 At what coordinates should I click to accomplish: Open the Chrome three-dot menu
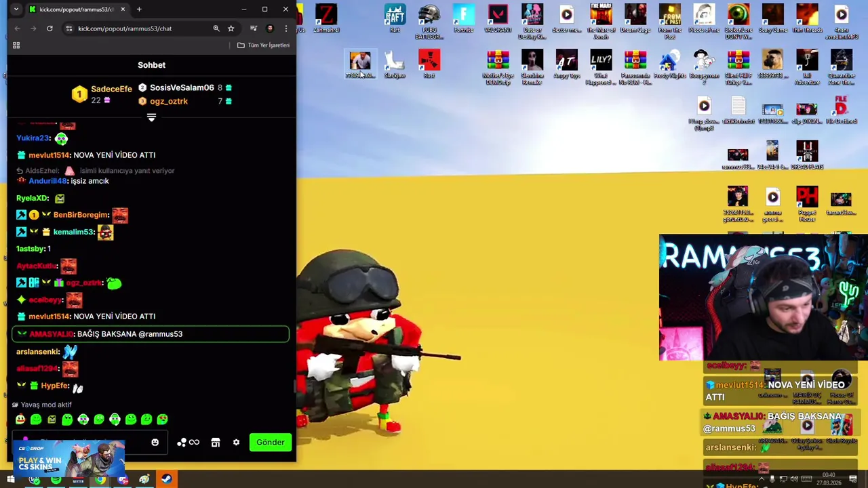(x=285, y=28)
